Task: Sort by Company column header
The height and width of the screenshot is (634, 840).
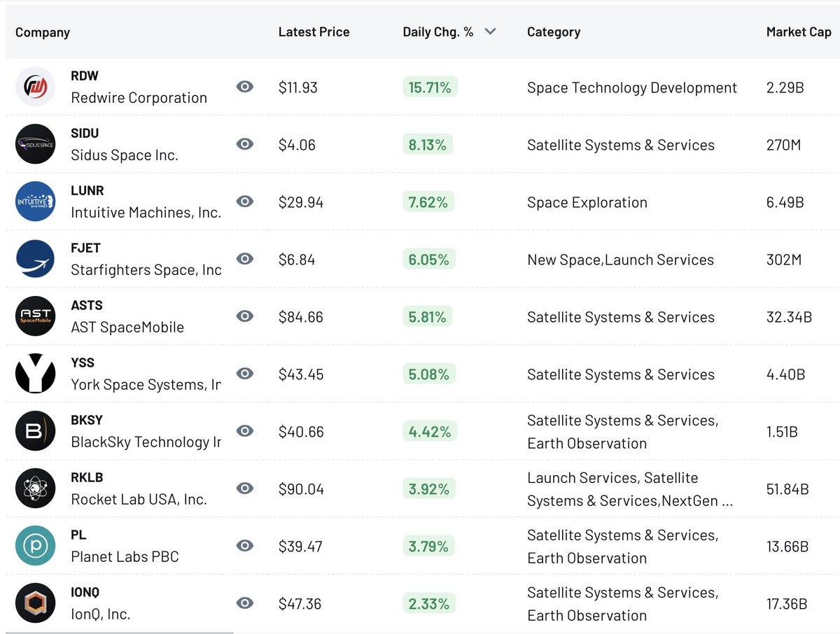Action: point(43,32)
